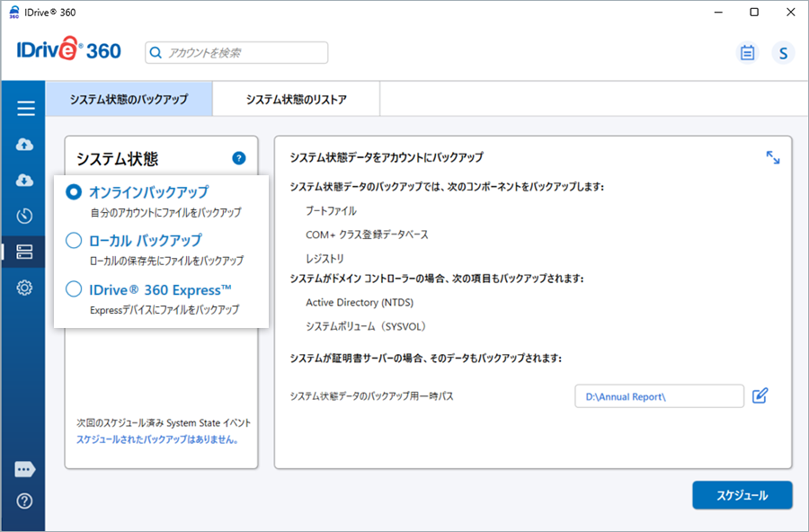Switch to システム状態のバックアップ tab
Screen dimensions: 809x532
(129, 99)
